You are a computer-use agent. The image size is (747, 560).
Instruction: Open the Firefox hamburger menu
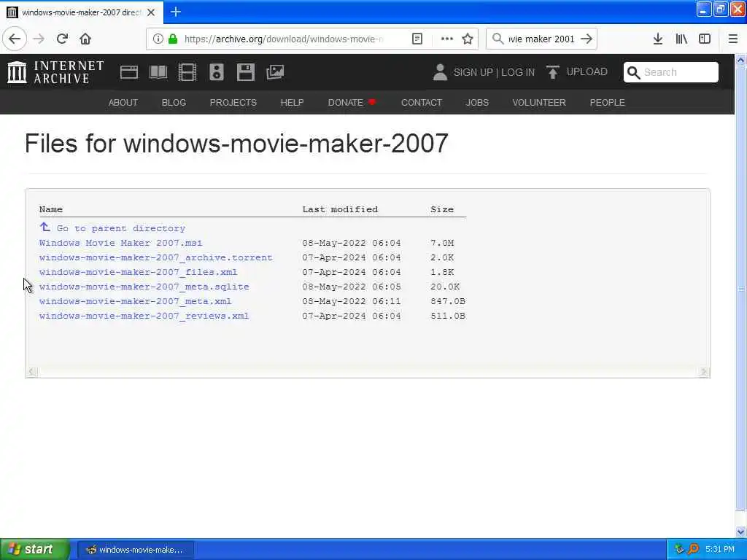pyautogui.click(x=733, y=39)
